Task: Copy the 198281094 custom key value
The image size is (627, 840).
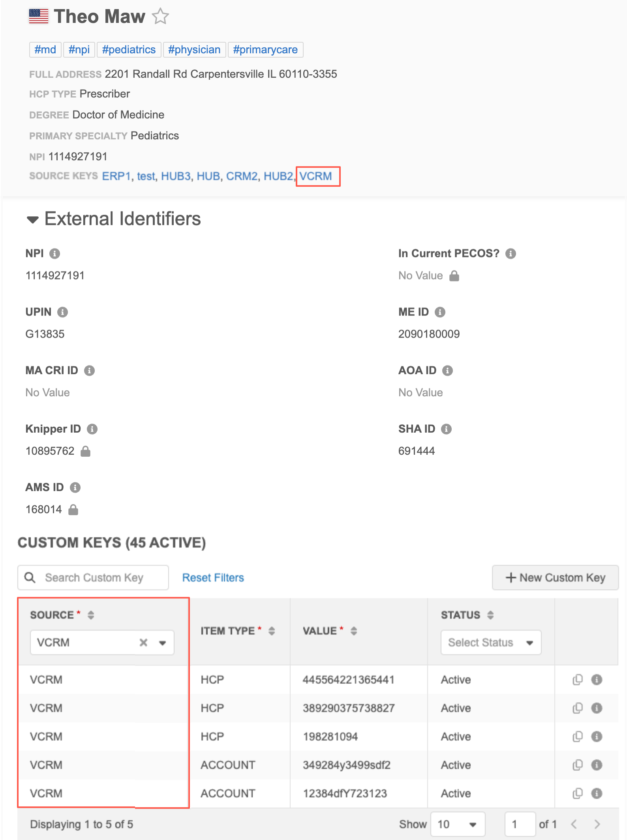Action: coord(577,737)
